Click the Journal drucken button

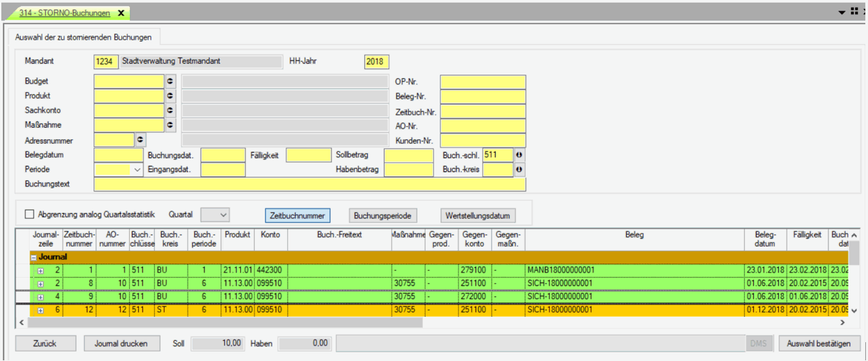click(121, 344)
